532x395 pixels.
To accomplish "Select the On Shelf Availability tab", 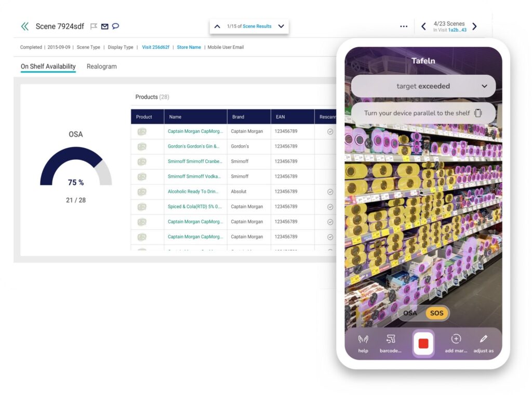I will tap(48, 66).
